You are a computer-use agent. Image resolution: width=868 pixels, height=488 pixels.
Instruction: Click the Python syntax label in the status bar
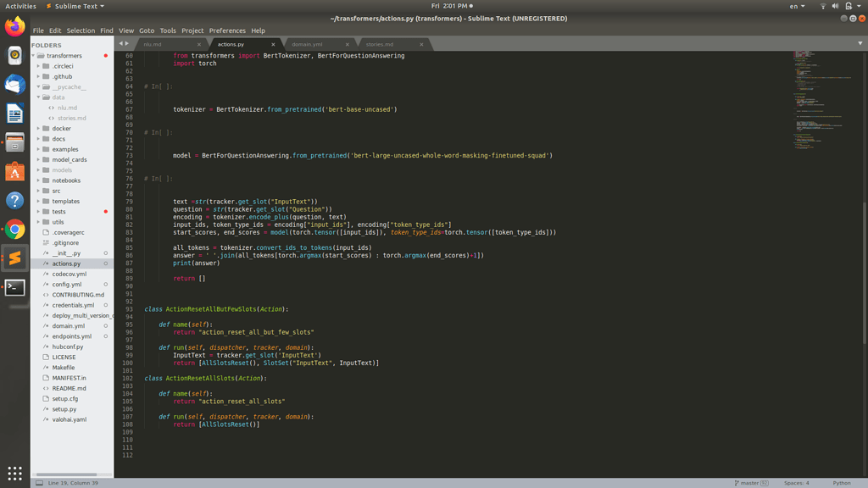[842, 482]
